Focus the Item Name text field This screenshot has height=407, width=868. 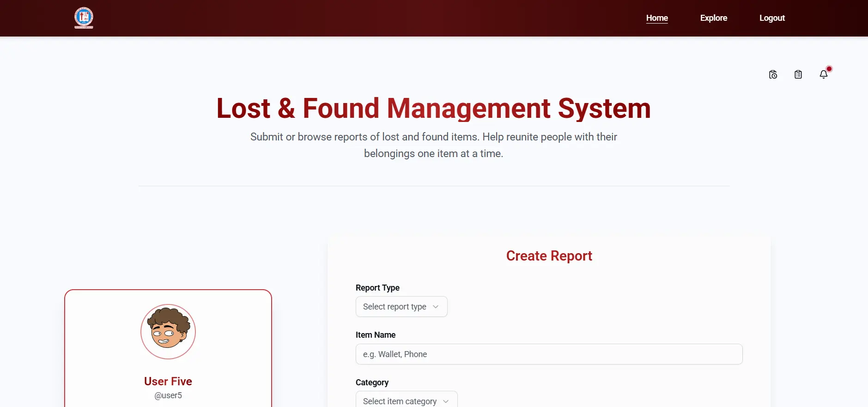click(549, 354)
